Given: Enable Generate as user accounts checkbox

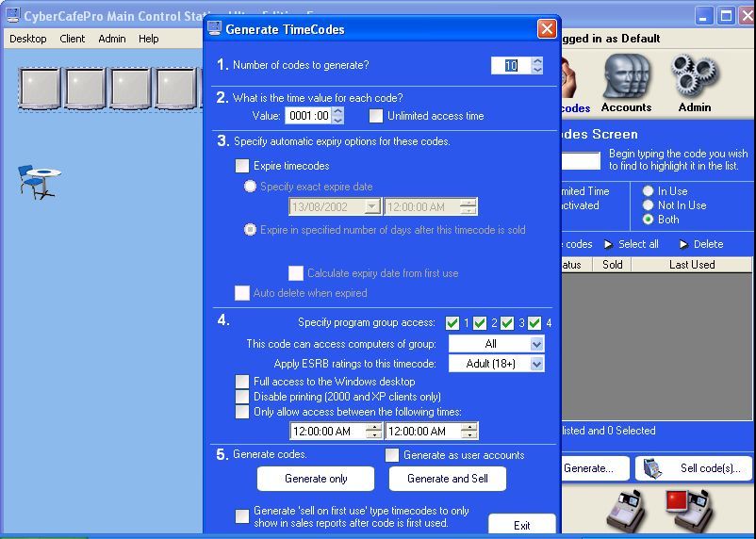Looking at the screenshot, I should [392, 455].
